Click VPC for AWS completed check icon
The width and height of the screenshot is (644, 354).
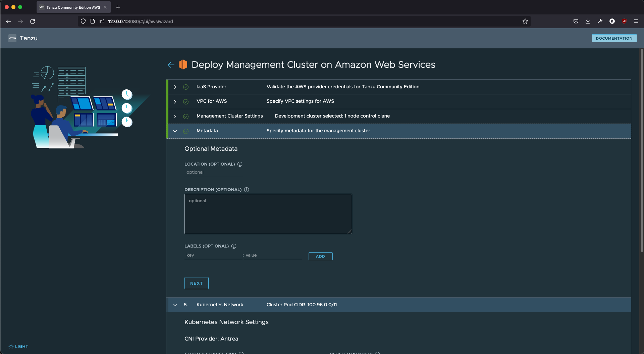tap(186, 101)
